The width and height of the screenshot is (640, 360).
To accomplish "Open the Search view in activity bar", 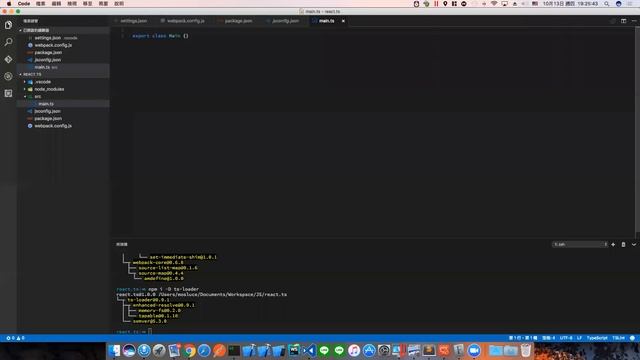I will (8, 42).
